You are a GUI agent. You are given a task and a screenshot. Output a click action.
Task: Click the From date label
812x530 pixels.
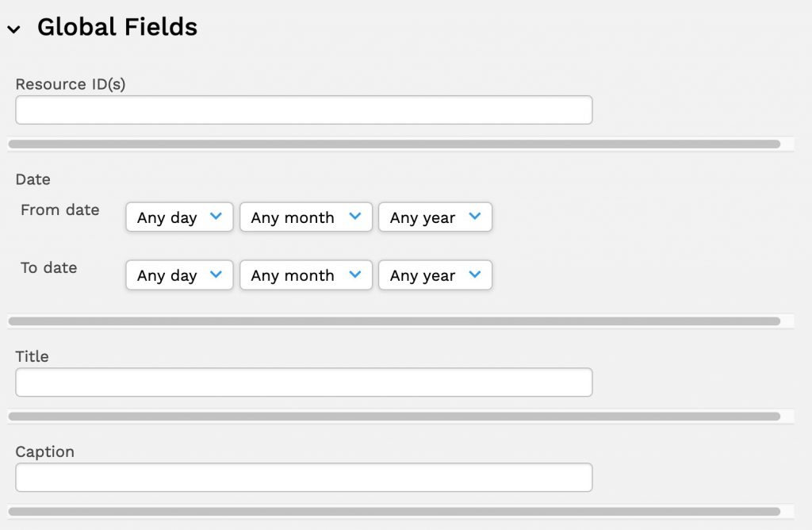tap(60, 210)
